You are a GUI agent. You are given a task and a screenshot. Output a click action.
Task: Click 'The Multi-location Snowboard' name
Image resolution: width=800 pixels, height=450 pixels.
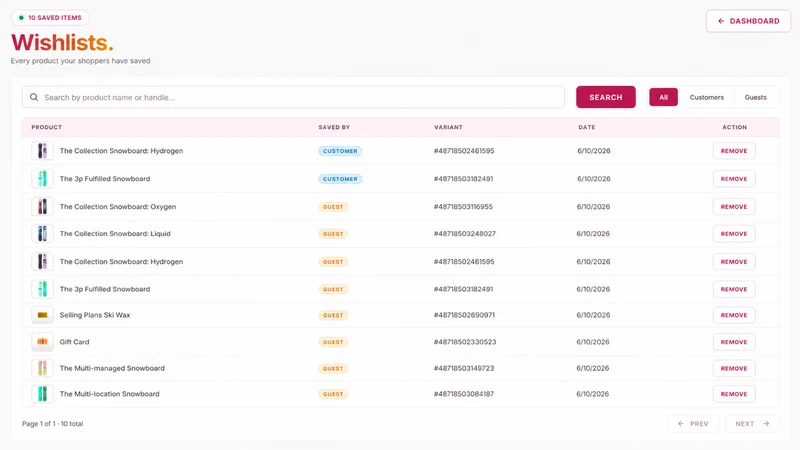(x=110, y=394)
